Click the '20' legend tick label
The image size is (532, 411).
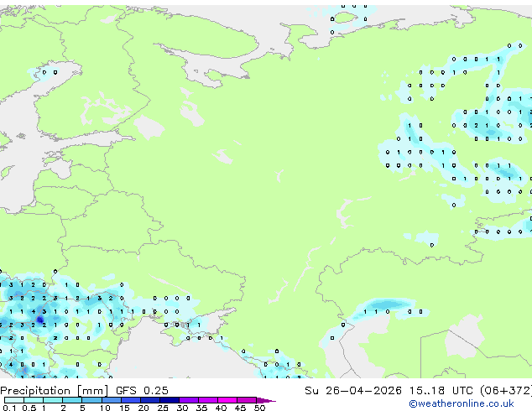(143, 408)
